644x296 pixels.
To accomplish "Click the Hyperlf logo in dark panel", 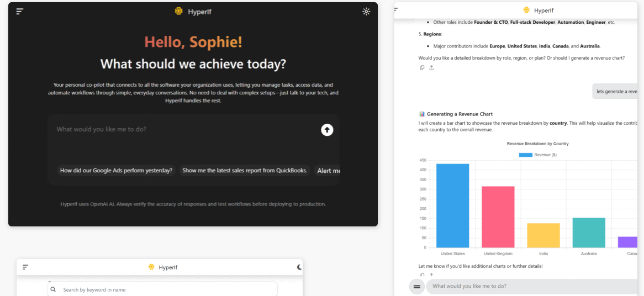I will [x=178, y=11].
